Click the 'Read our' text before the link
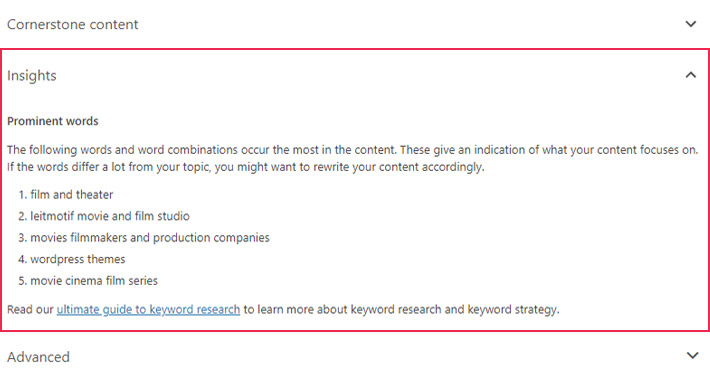 (30, 310)
